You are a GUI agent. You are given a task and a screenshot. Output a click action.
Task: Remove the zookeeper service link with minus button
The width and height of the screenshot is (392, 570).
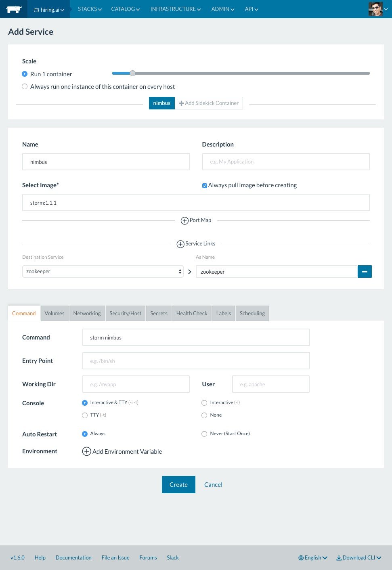[365, 272]
